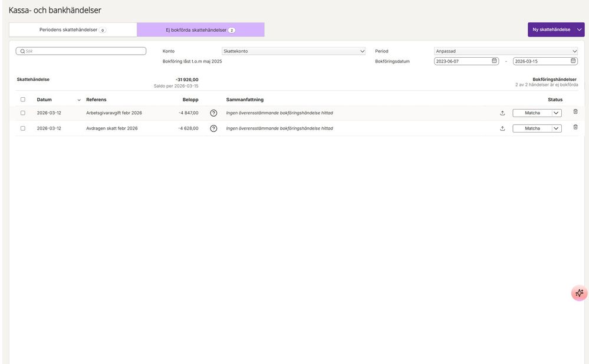Click Matcha button for Avdragen skatt febr 2026
589x364 pixels.
coord(532,128)
